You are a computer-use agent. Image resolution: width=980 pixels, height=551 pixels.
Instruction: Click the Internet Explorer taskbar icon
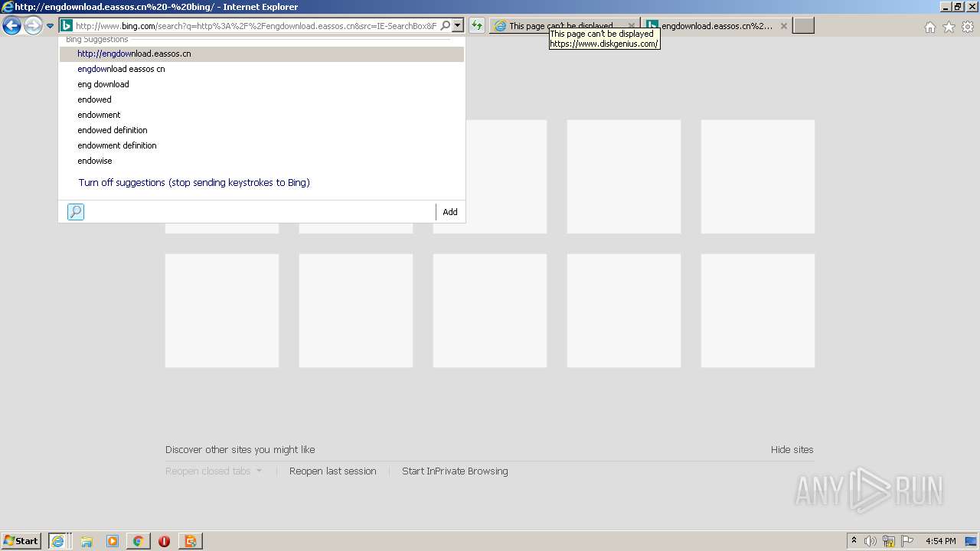58,541
